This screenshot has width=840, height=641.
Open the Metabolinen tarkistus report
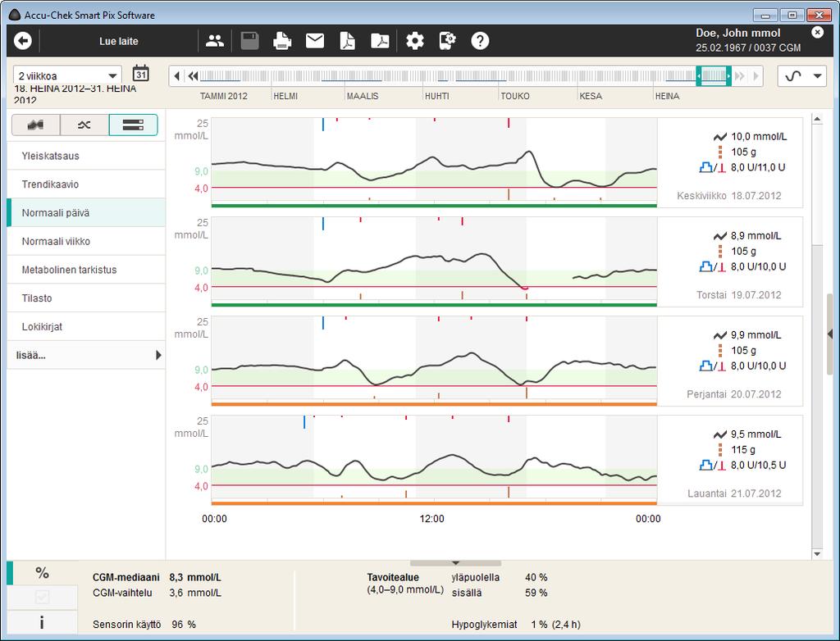[x=85, y=270]
